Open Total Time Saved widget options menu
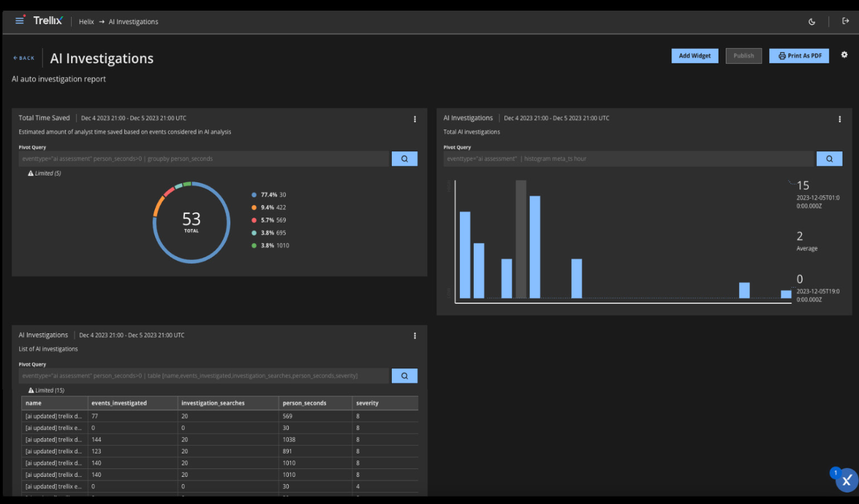This screenshot has height=504, width=859. (415, 119)
